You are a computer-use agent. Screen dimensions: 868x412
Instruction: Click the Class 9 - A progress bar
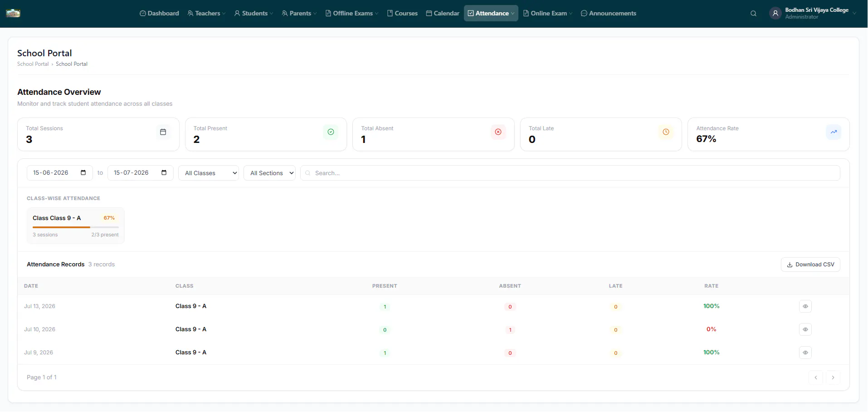[x=76, y=227]
